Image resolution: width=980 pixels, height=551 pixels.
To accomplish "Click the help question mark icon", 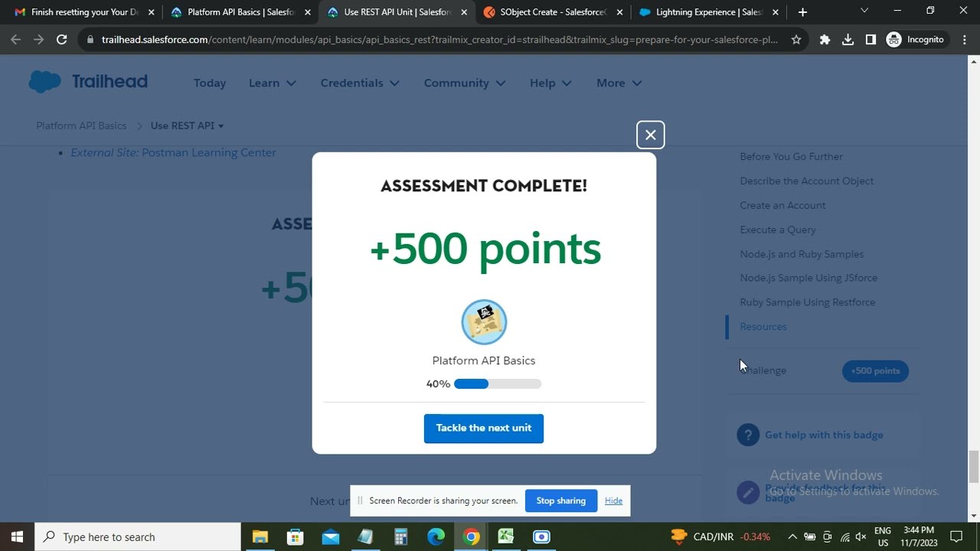I will tap(748, 435).
